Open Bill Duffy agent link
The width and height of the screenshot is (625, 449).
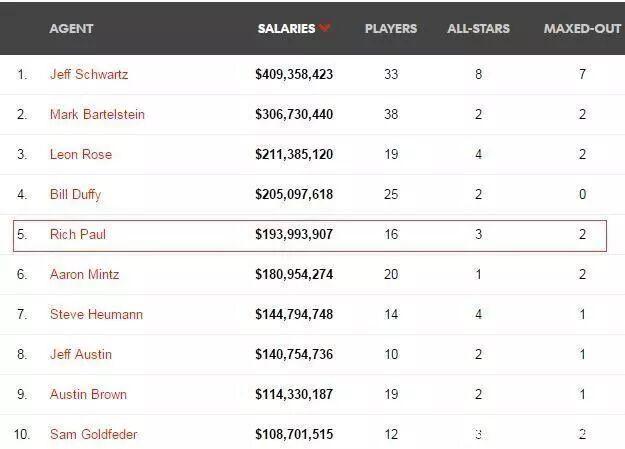75,195
